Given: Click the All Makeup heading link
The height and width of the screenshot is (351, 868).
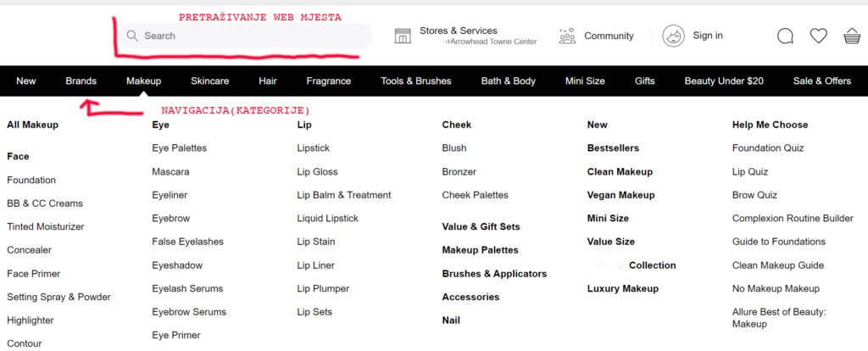Looking at the screenshot, I should tap(32, 125).
